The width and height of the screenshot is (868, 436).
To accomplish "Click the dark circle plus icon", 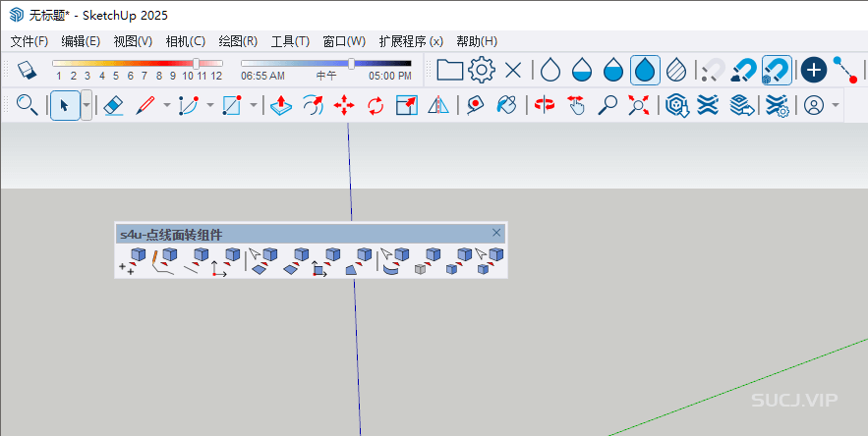I will [x=814, y=70].
